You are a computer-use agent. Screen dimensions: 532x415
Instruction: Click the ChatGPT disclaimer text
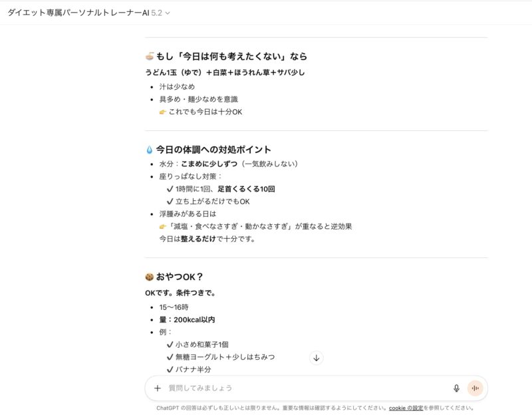click(266, 408)
